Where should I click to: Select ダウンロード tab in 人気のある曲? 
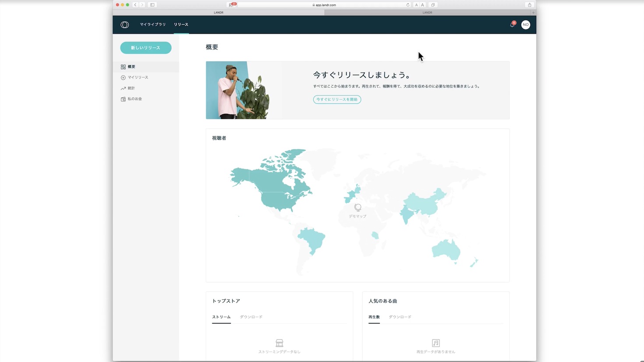(x=400, y=317)
